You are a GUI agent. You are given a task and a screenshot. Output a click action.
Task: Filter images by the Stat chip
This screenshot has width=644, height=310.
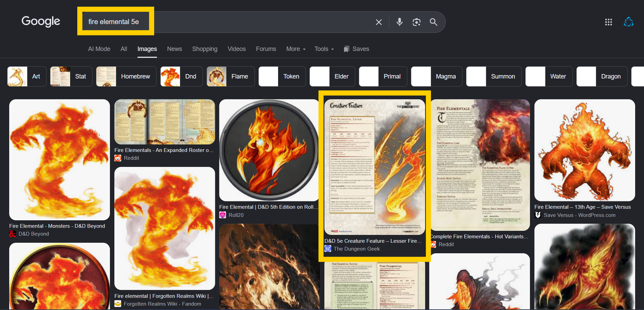coord(71,76)
